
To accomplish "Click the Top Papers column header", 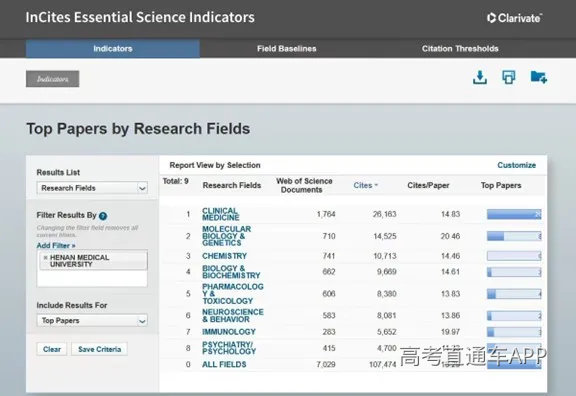I will [501, 186].
